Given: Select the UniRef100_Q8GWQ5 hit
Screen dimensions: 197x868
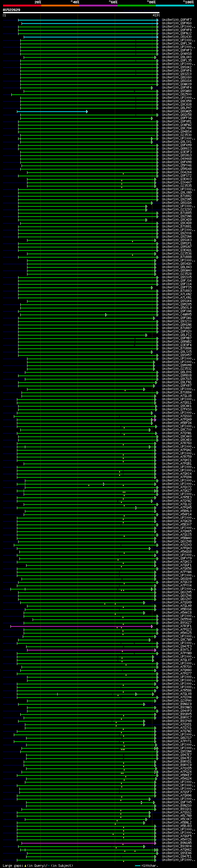Looking at the screenshot, I should [177, 111].
